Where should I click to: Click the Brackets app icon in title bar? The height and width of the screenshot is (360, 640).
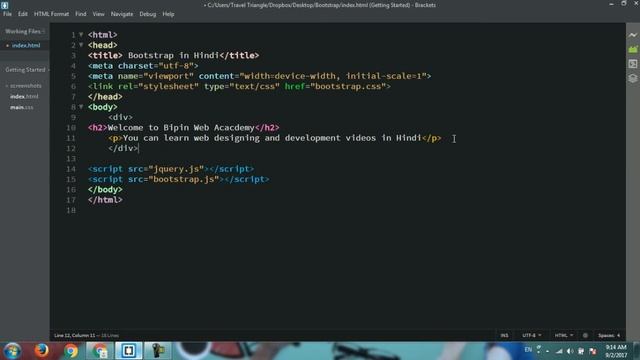[x=4, y=5]
